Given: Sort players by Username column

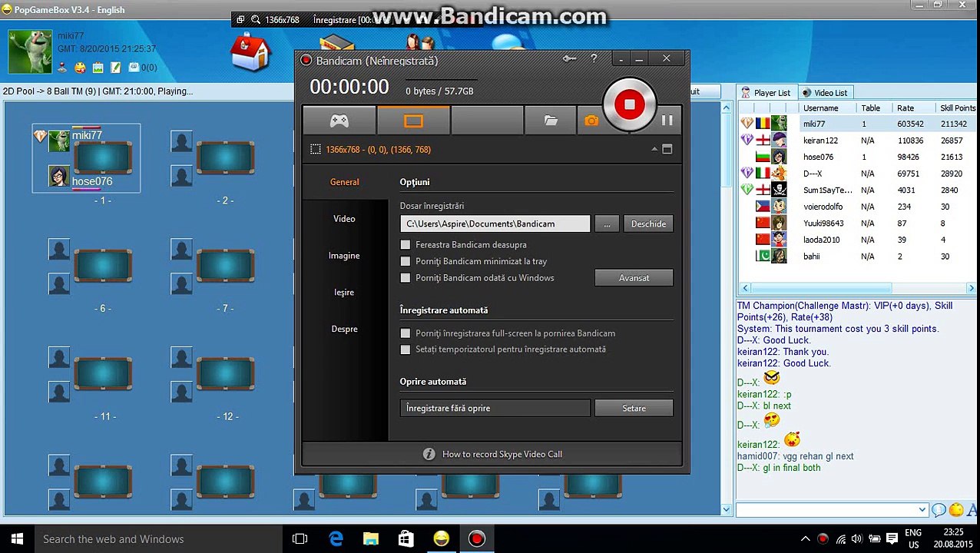Looking at the screenshot, I should [820, 108].
